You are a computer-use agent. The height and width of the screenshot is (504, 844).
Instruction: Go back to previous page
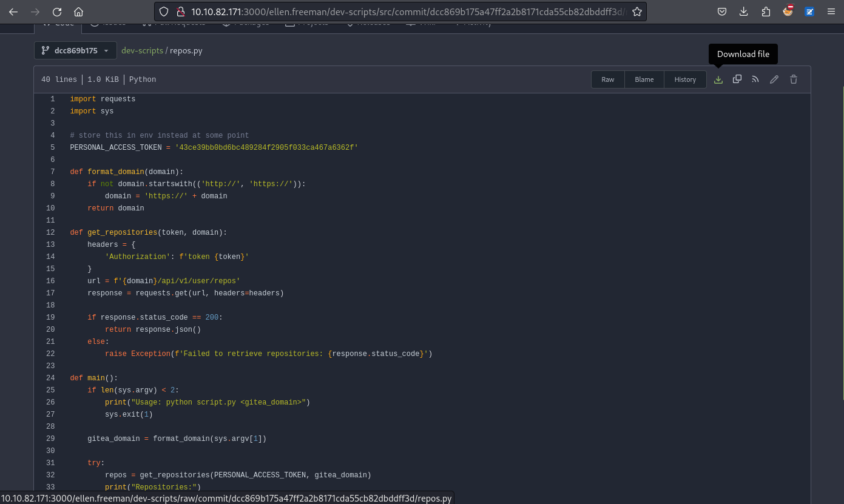(x=13, y=12)
